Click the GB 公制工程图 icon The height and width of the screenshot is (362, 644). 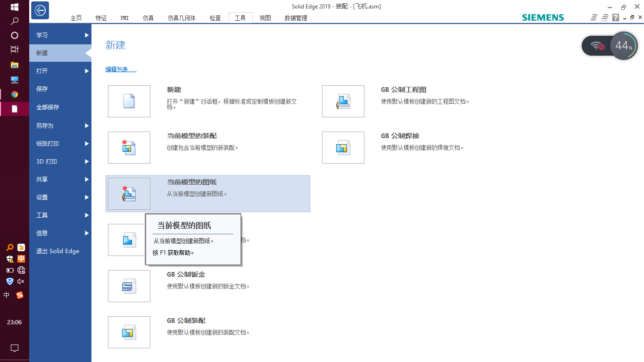click(x=343, y=101)
